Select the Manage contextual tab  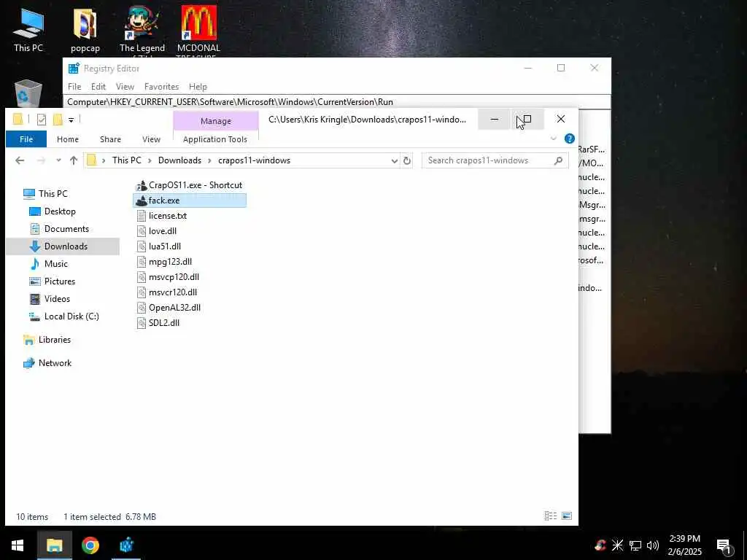(216, 121)
